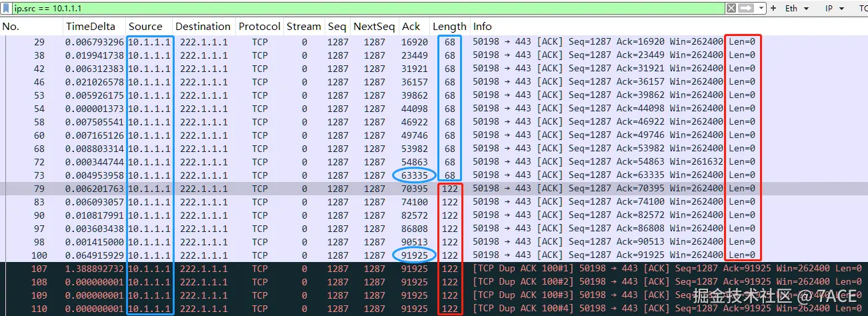Select highlighted packet number 79 row

(434, 188)
